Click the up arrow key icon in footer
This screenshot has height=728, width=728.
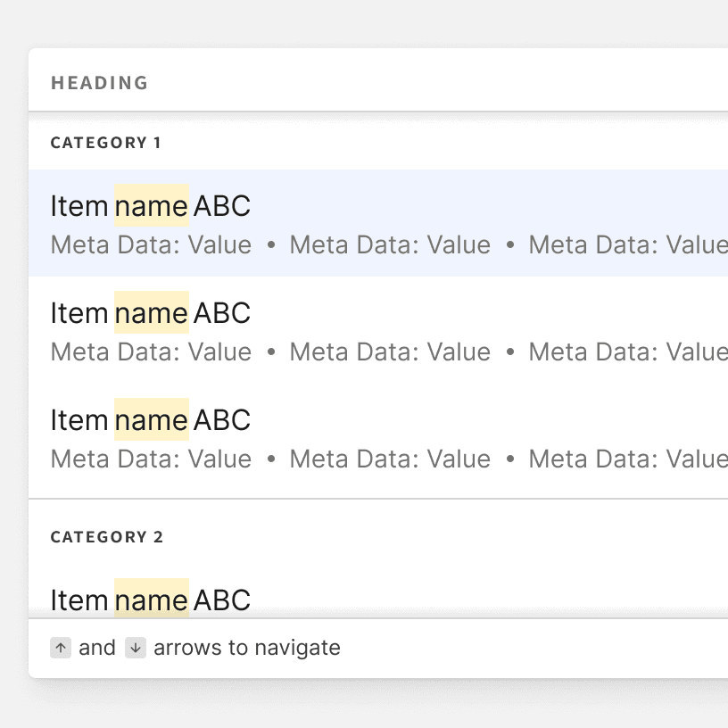click(61, 648)
